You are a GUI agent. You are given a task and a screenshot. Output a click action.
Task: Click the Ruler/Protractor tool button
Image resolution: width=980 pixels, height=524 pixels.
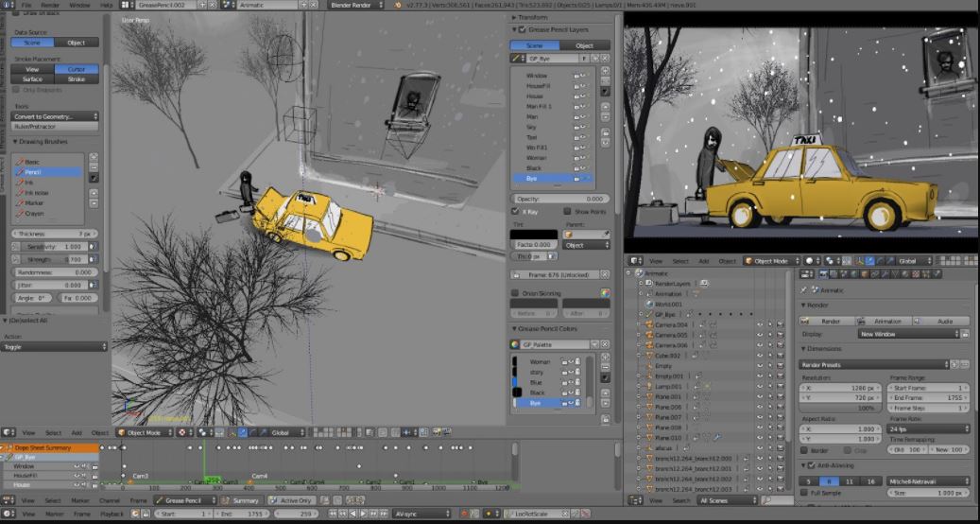tap(55, 126)
